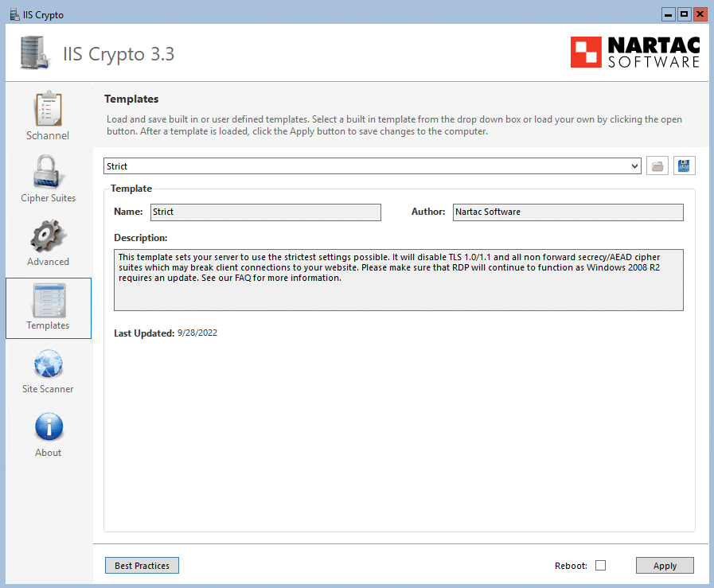Click the IIS Crypto server logo
Image resolution: width=714 pixels, height=588 pixels.
[34, 53]
